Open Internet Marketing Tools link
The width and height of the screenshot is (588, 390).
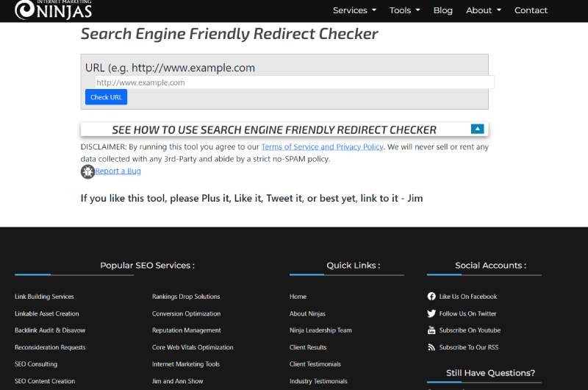(186, 364)
